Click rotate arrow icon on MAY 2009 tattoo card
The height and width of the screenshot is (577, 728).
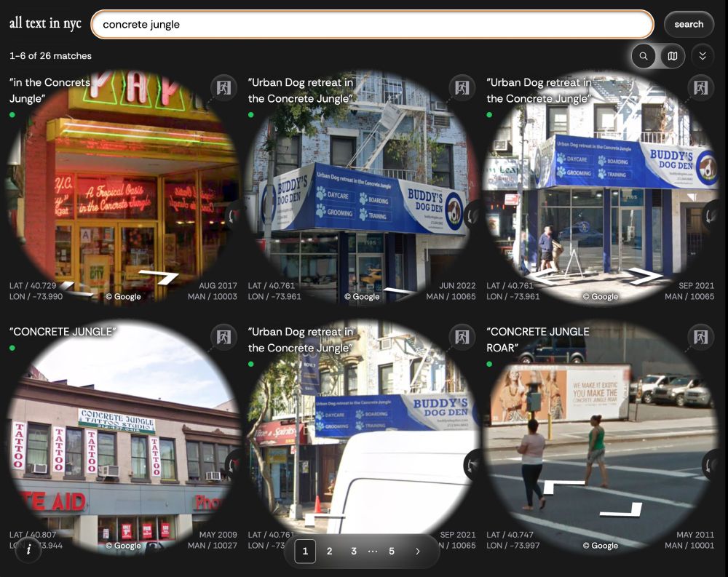point(234,464)
